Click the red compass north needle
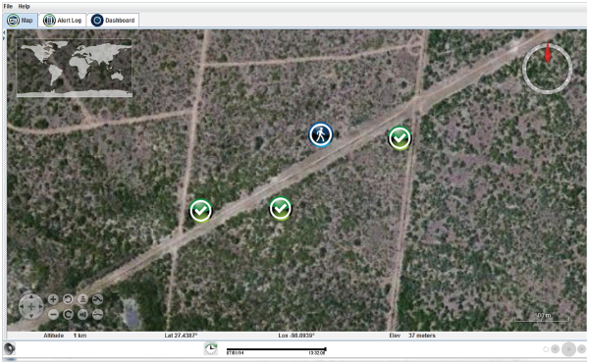 [x=548, y=53]
